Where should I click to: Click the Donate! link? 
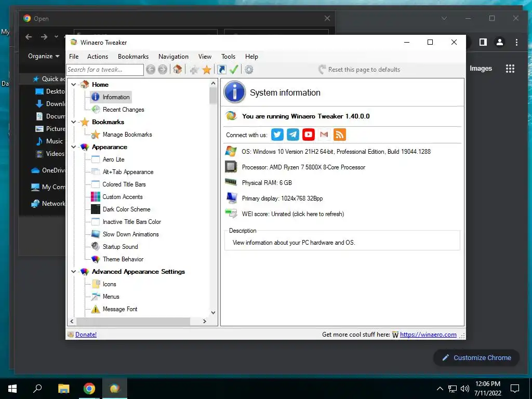[86, 335]
